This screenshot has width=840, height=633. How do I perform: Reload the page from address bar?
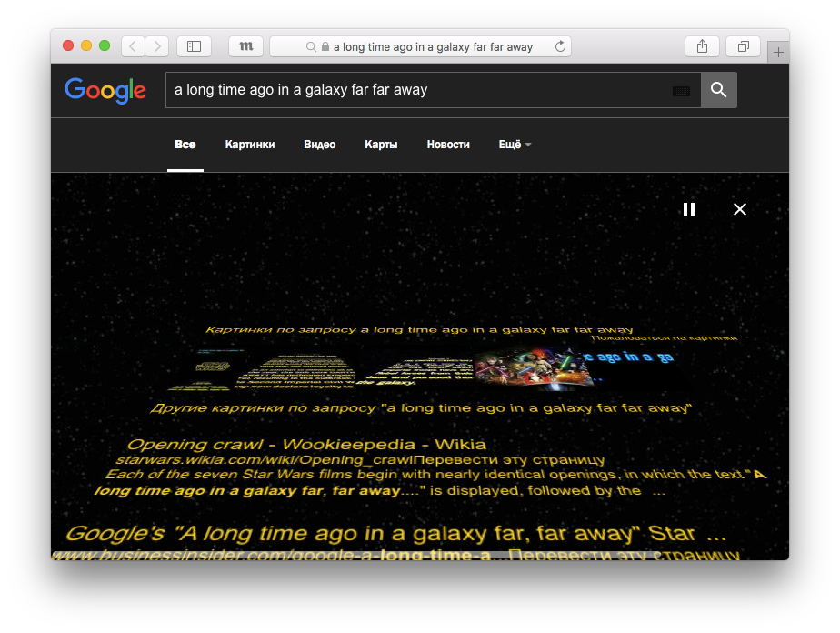(x=560, y=46)
